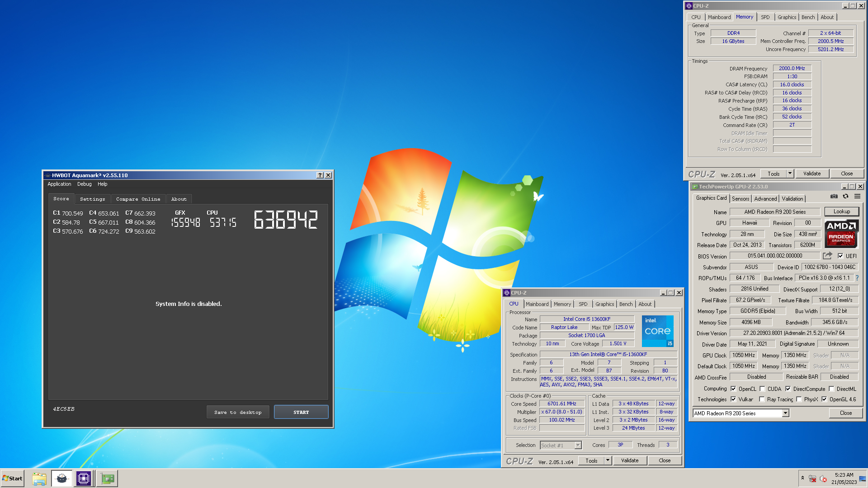Click the Tools button in lower CPU-Z window
The image size is (868, 488).
[591, 460]
